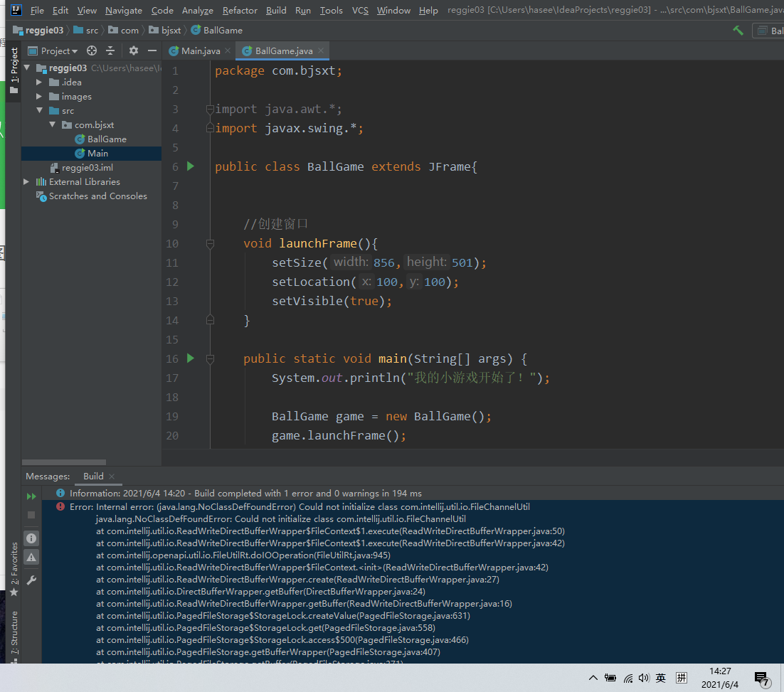Run main method from the line 16 gutter arrow
The width and height of the screenshot is (784, 692).
pyautogui.click(x=191, y=358)
